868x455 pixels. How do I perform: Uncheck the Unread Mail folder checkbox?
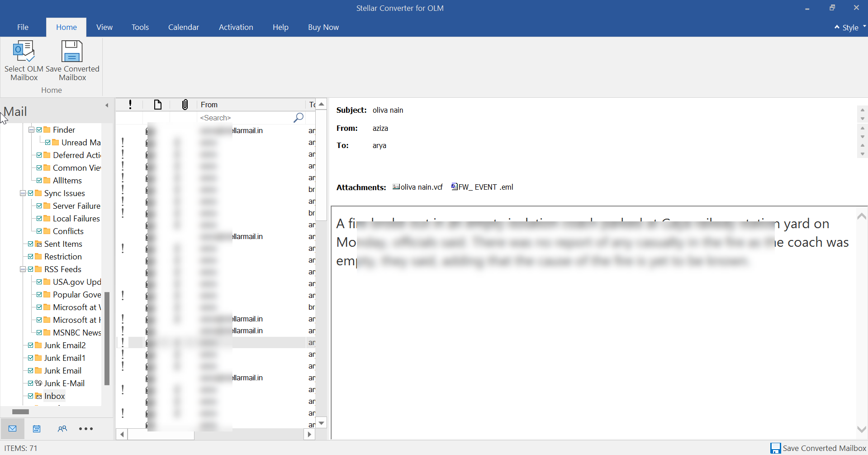pyautogui.click(x=48, y=143)
